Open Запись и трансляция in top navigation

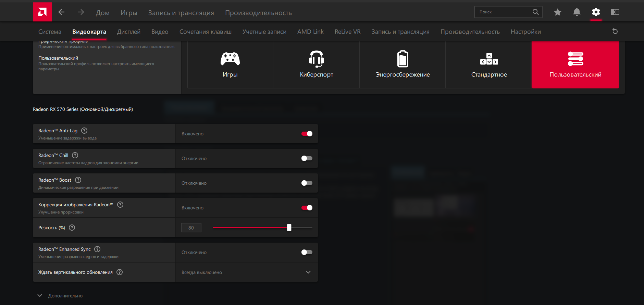(181, 13)
